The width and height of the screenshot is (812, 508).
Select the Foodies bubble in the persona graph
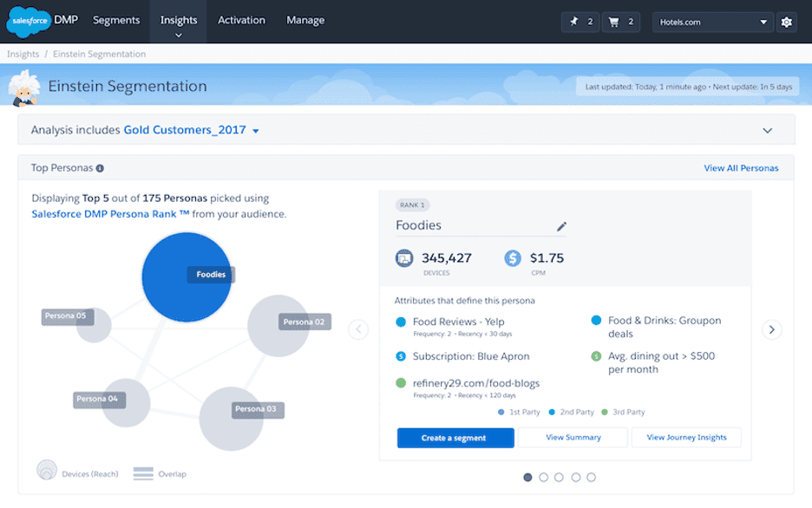pyautogui.click(x=187, y=275)
